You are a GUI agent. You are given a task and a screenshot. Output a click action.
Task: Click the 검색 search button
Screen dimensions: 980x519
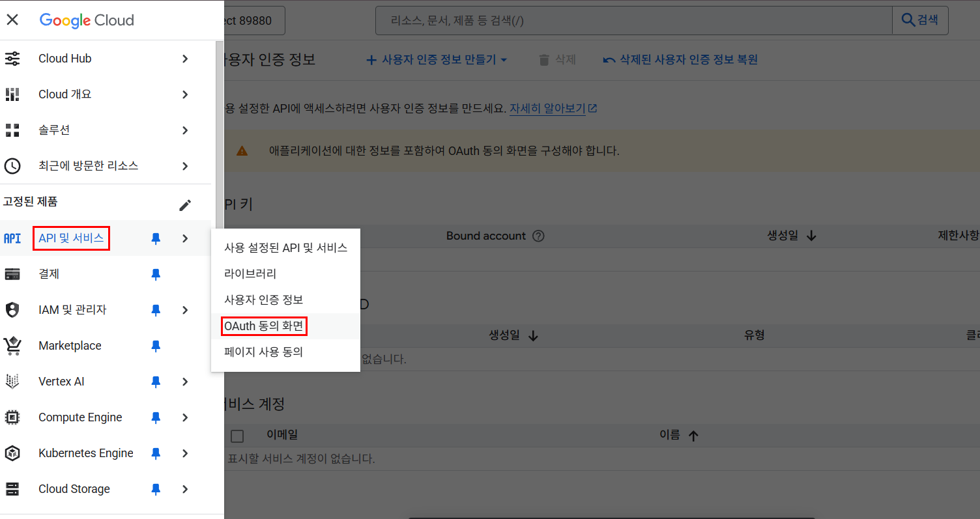(x=920, y=20)
